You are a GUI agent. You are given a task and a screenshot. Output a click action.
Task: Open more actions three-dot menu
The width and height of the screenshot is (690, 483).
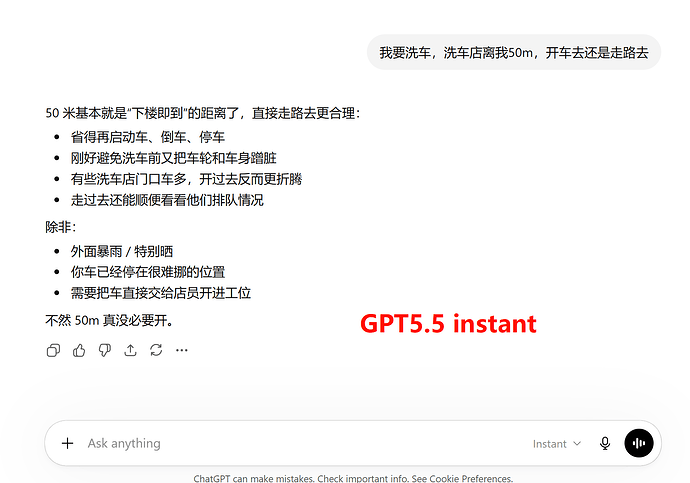tap(182, 350)
